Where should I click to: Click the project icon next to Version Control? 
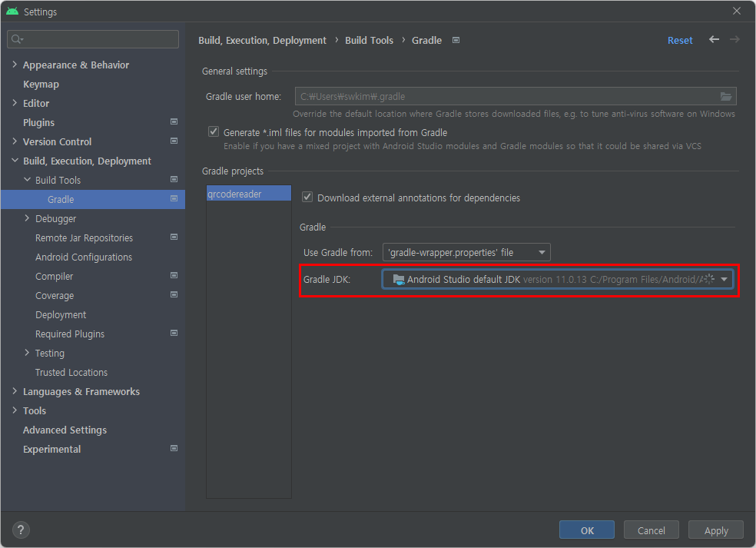174,141
